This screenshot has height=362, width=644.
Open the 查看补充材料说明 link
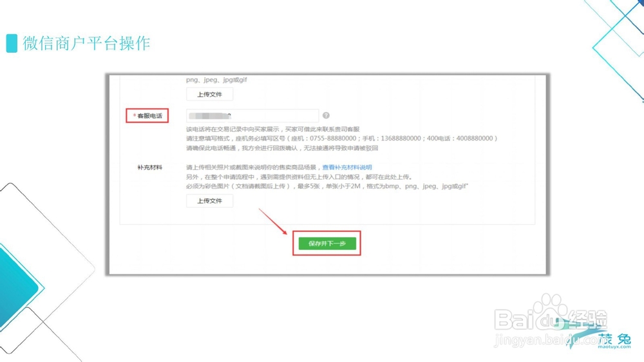[x=347, y=167]
